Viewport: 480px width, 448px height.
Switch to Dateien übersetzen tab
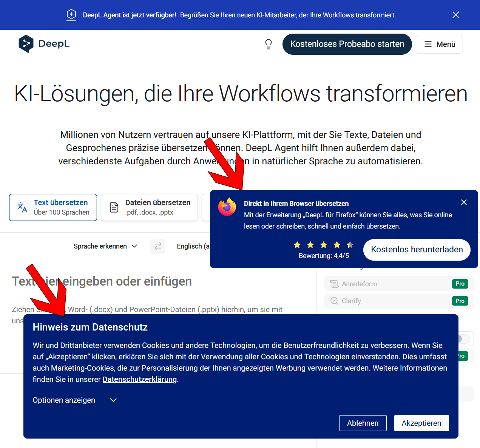click(149, 207)
